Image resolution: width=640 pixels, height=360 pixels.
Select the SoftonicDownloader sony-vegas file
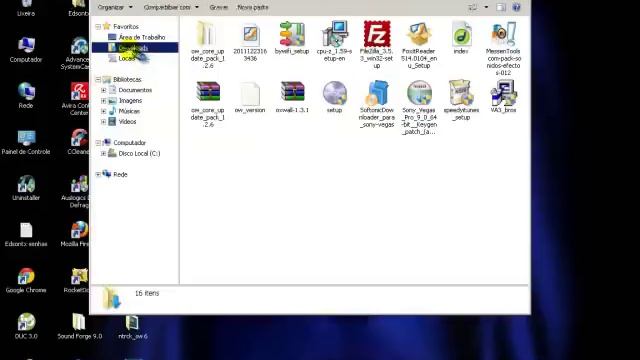point(377,93)
